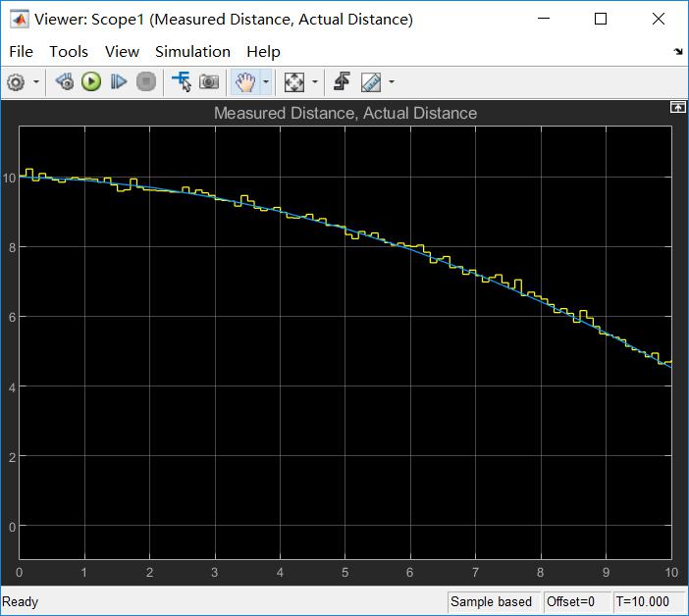The image size is (689, 616).
Task: Click the highlight Simulink block eye icon
Action: point(65,81)
